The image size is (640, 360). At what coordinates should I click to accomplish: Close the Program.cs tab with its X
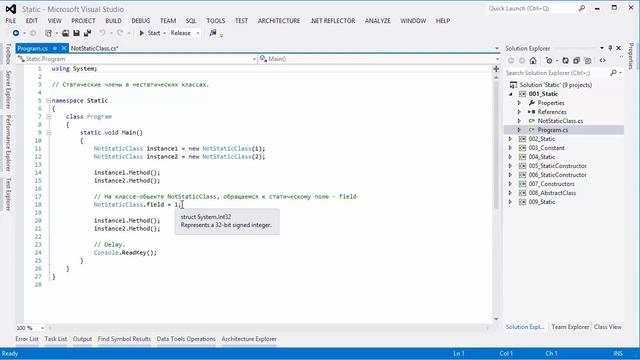point(64,48)
